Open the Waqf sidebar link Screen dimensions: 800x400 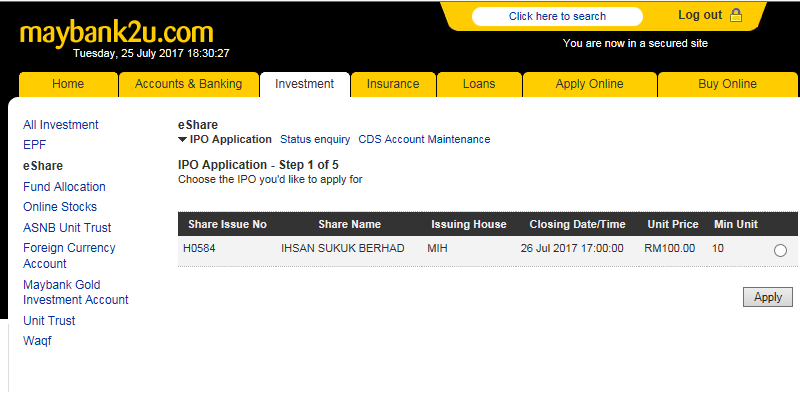tap(37, 341)
